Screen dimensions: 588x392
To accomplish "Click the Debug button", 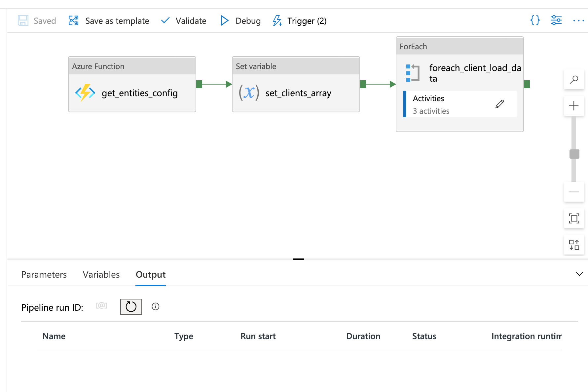I will [240, 21].
